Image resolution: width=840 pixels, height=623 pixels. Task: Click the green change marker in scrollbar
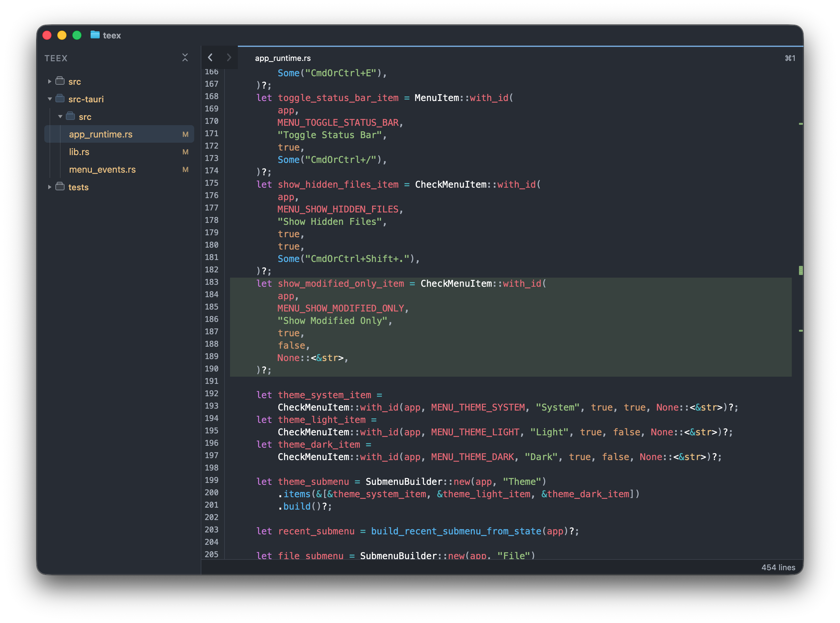click(801, 270)
